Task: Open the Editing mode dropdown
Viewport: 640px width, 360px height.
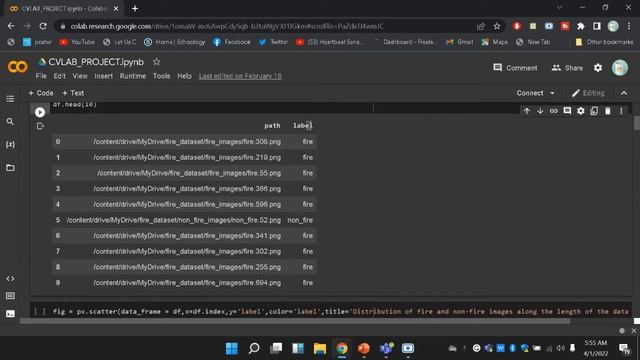Action: (x=588, y=93)
